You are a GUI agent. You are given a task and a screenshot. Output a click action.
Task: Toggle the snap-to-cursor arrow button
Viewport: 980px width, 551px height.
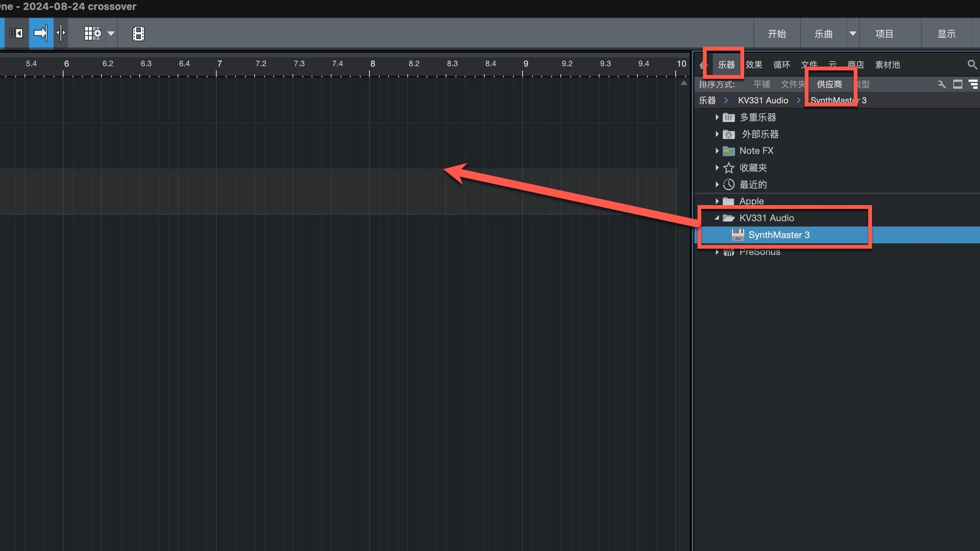[x=40, y=34]
